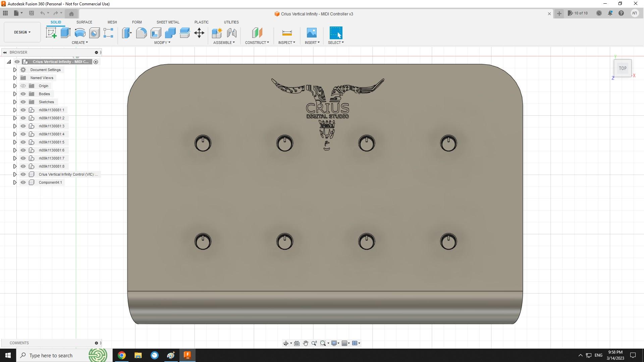
Task: Expand the rk09k1130081:1 component tree
Action: pos(15,110)
